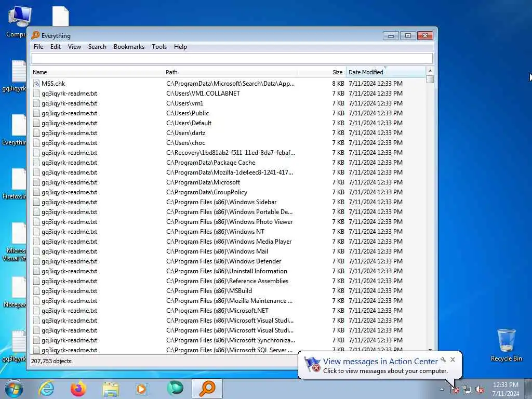Open the File menu

(x=38, y=47)
